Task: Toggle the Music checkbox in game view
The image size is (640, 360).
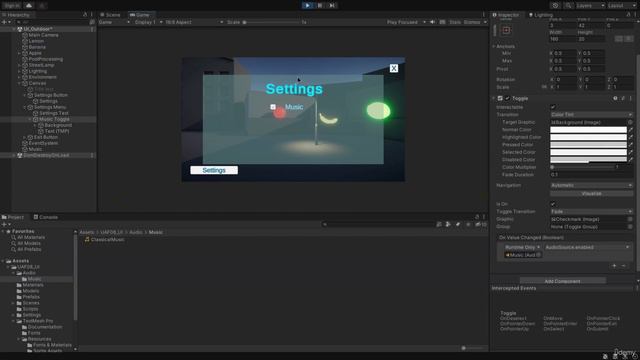Action: pos(273,107)
